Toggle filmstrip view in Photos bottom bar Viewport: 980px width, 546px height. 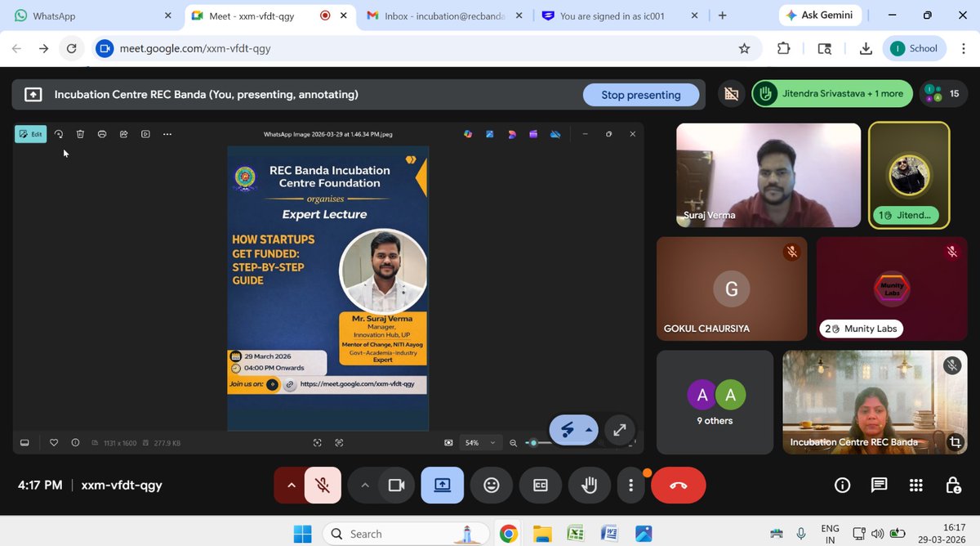coord(24,442)
